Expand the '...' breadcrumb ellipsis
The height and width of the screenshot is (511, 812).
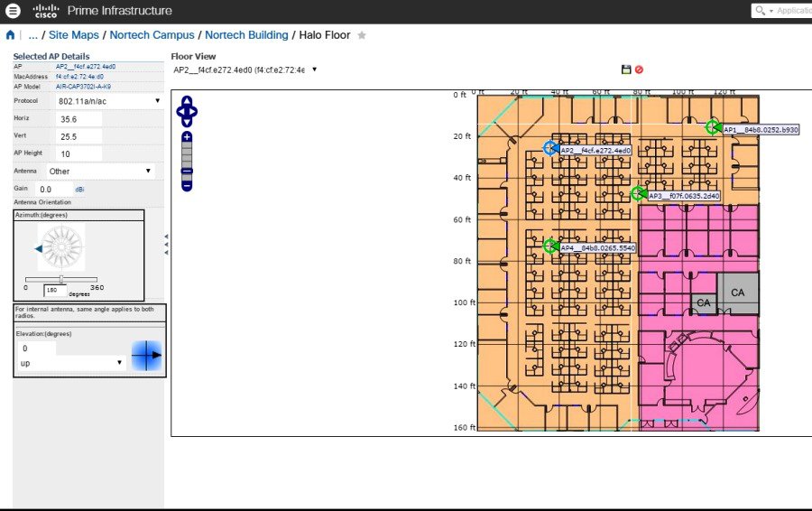pyautogui.click(x=32, y=34)
